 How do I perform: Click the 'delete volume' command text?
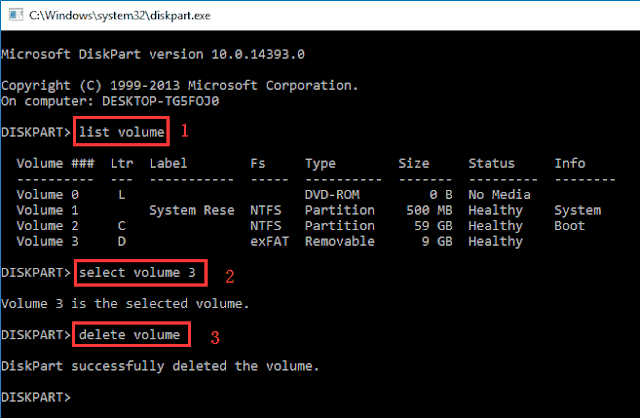tap(129, 334)
